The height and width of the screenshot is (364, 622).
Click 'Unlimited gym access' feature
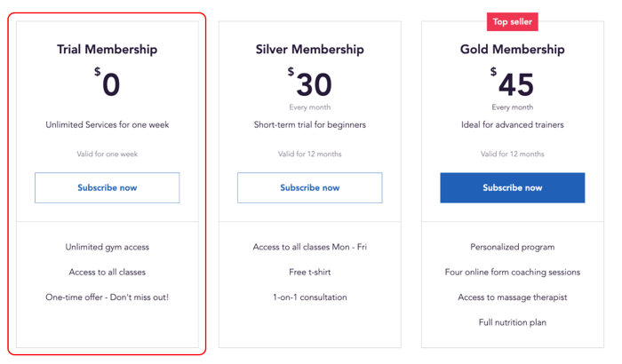[108, 247]
